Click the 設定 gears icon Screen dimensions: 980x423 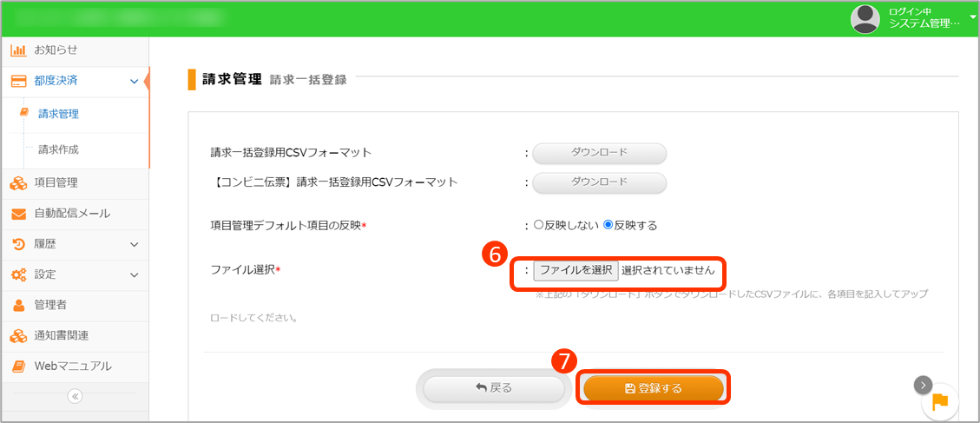point(18,274)
